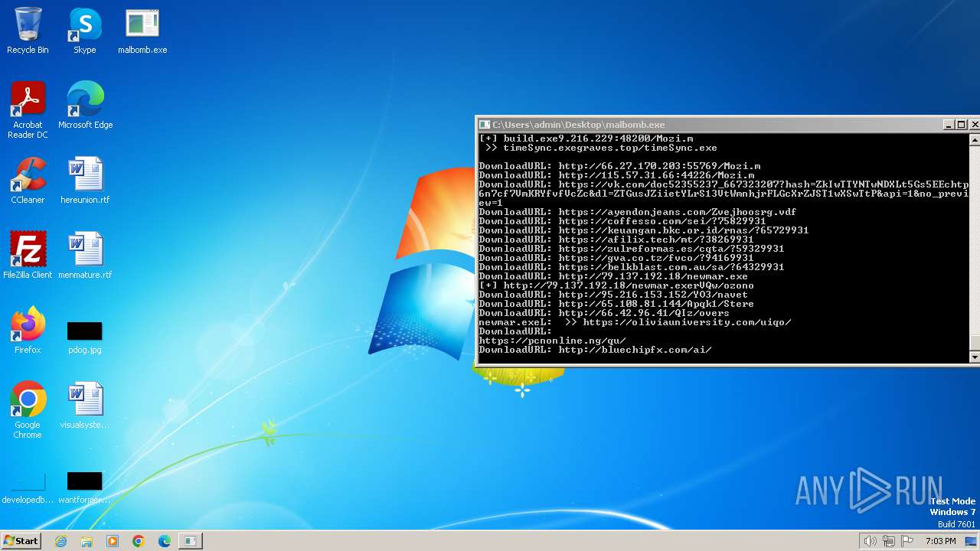
Task: Open Windows Media Player taskbar icon
Action: coord(113,541)
